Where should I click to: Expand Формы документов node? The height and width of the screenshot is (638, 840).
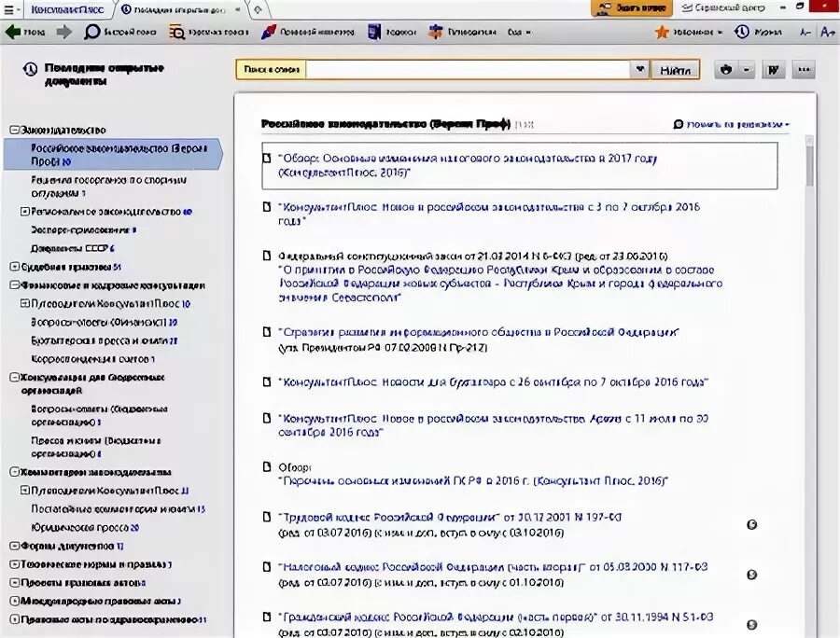(14, 546)
